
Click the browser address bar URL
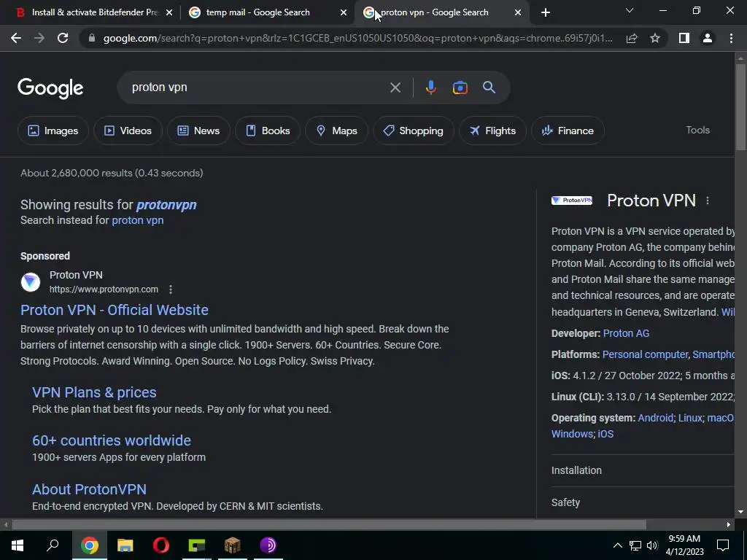(357, 38)
